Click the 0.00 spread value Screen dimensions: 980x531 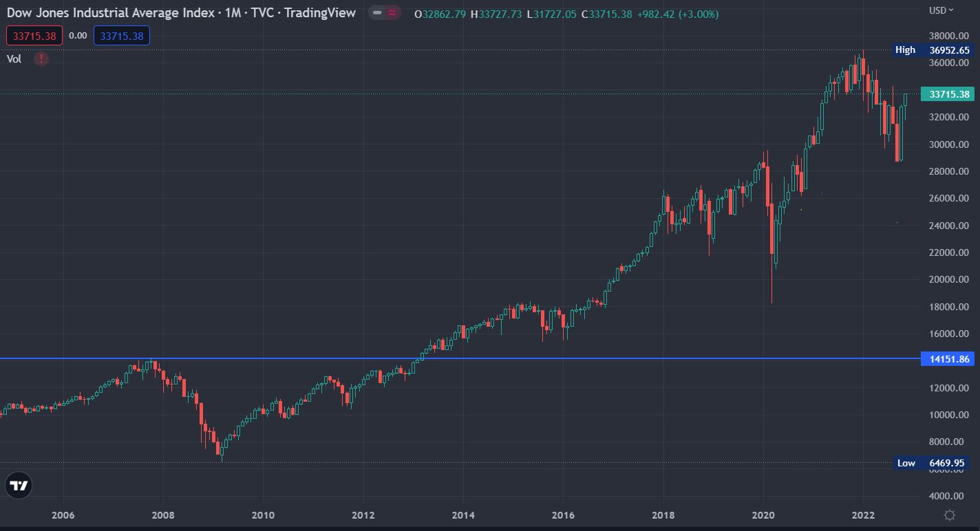click(x=78, y=36)
